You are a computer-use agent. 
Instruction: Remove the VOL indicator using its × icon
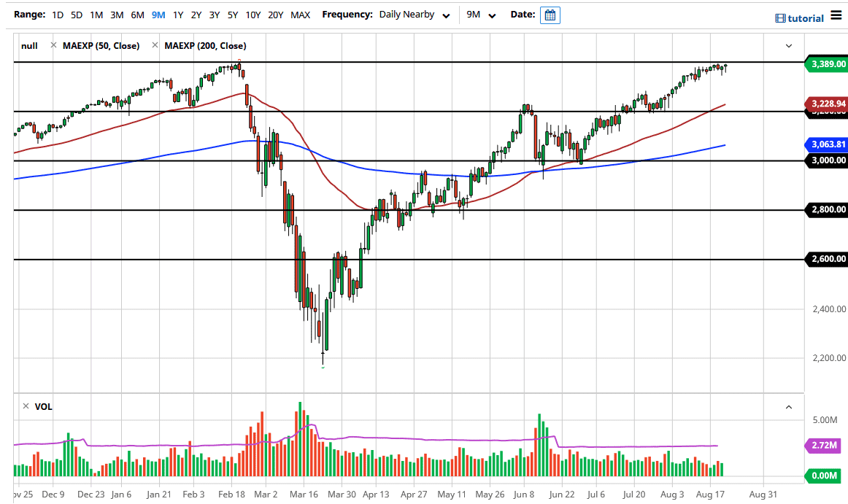point(24,406)
